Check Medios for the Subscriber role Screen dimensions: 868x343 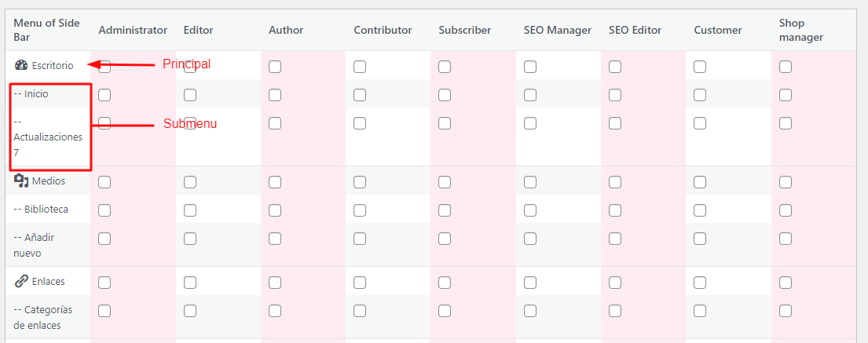click(445, 182)
